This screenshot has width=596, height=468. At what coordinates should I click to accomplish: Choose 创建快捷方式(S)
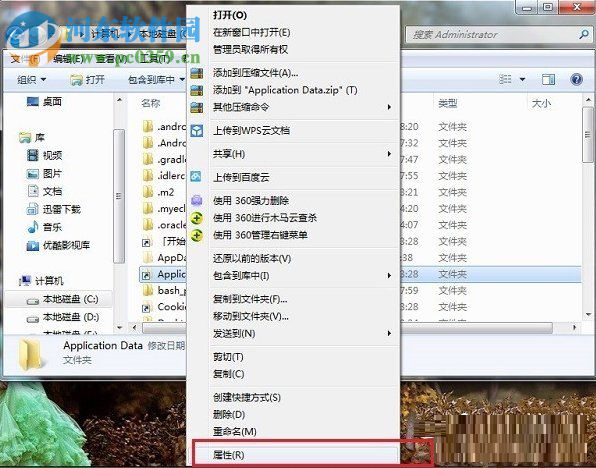(x=247, y=397)
